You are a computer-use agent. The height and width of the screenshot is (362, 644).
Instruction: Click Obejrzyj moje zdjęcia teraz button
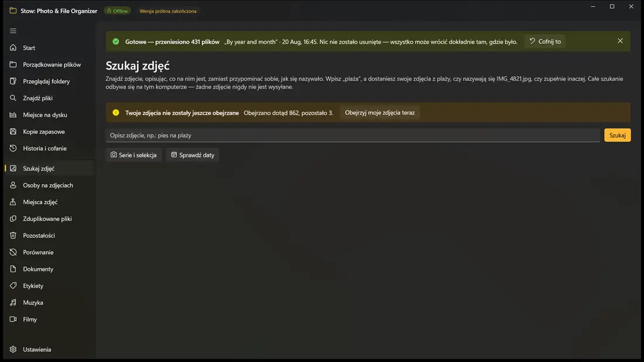[x=380, y=112]
